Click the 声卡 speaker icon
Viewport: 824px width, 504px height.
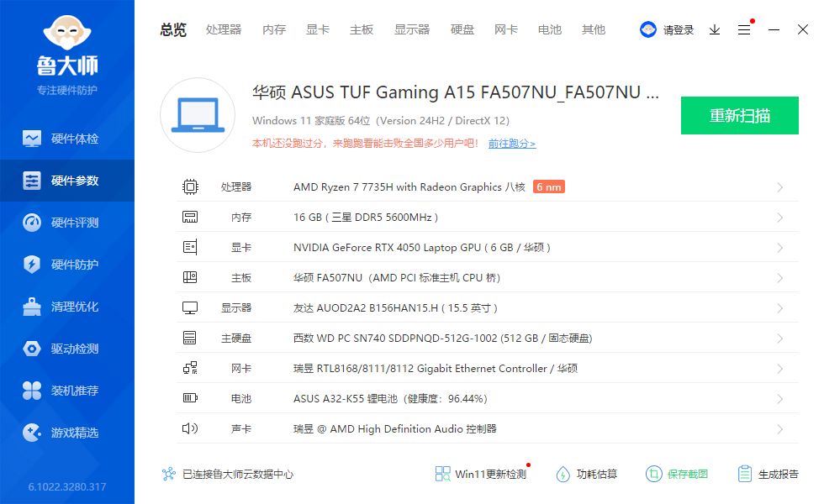(x=190, y=428)
